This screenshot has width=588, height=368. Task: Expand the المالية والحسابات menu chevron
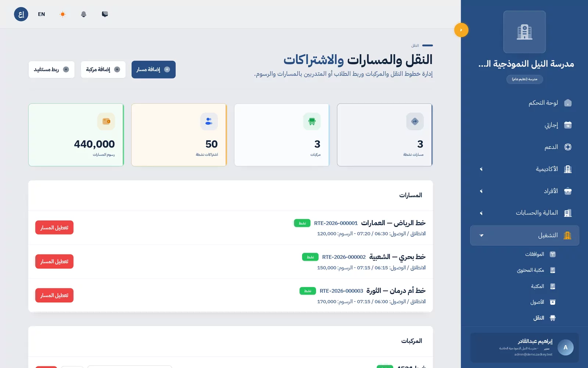(x=481, y=213)
